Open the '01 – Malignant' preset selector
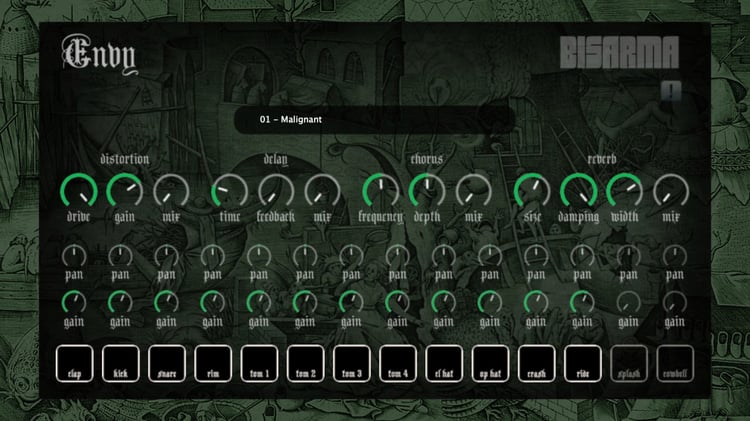Viewport: 750px width, 421px height. pyautogui.click(x=375, y=119)
